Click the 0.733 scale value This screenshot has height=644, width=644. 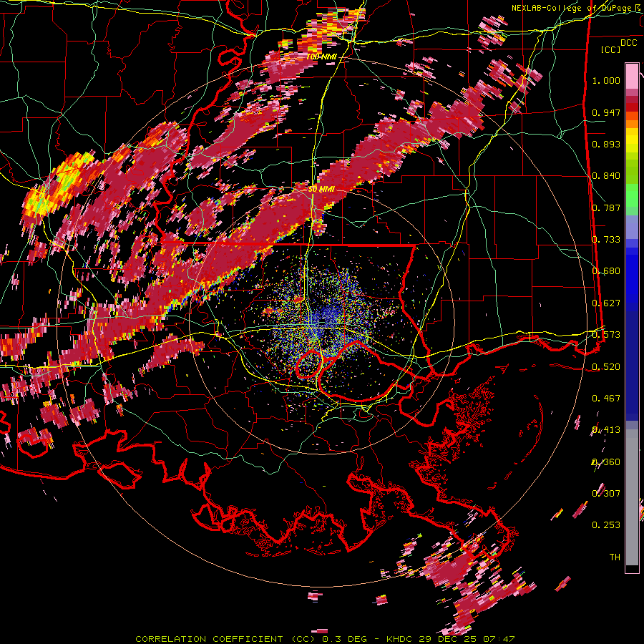click(x=606, y=240)
